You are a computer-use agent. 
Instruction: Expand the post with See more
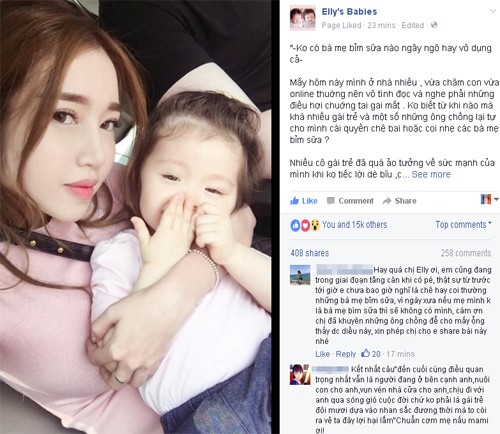[x=431, y=174]
